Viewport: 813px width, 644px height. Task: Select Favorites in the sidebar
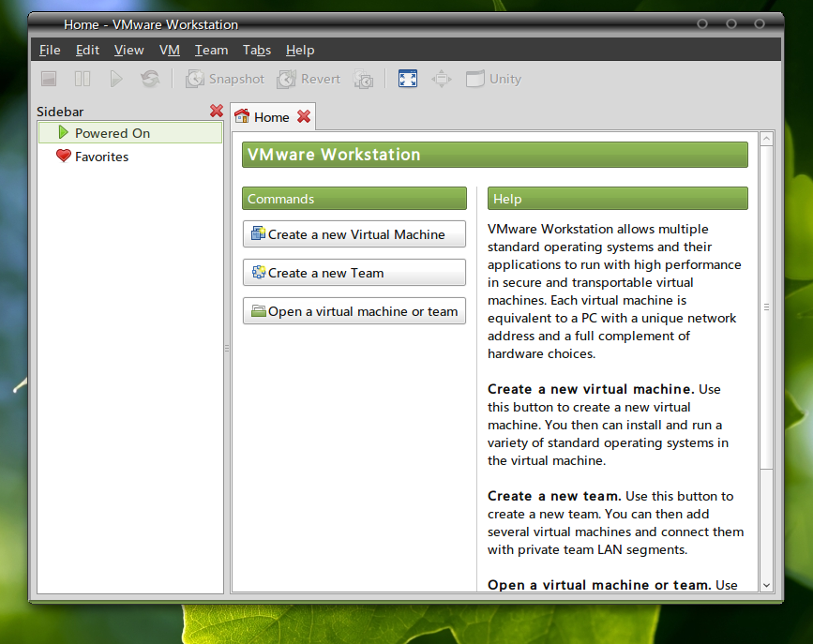tap(130, 156)
